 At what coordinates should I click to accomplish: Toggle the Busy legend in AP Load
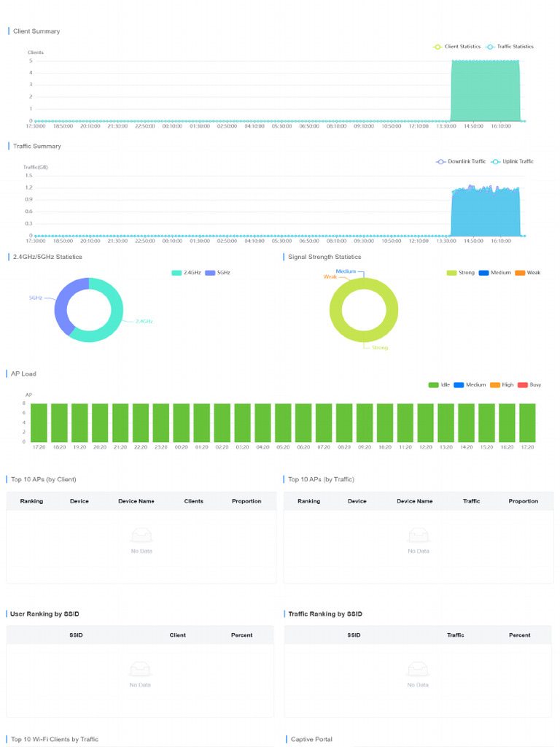[x=529, y=385]
